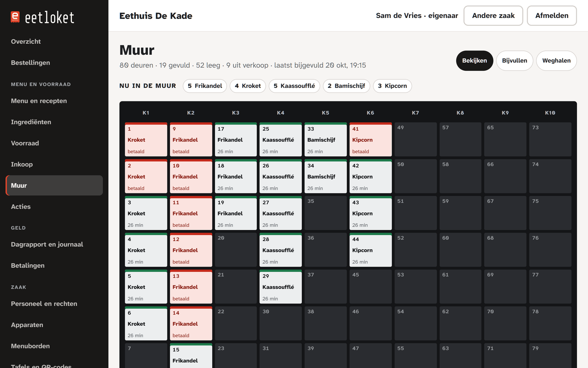Select the 2 Bamischijf chip
This screenshot has width=588, height=368.
click(x=347, y=86)
